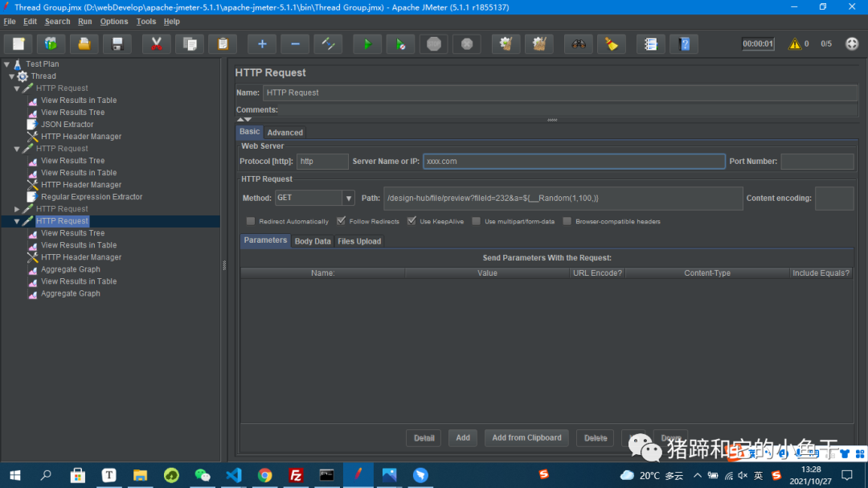The width and height of the screenshot is (868, 488).
Task: Open the Templates toolbar icon
Action: click(51, 43)
